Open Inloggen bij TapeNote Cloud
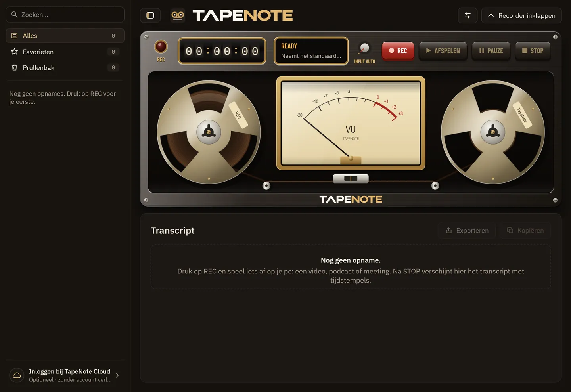Viewport: 571px width, 392px height. click(65, 375)
